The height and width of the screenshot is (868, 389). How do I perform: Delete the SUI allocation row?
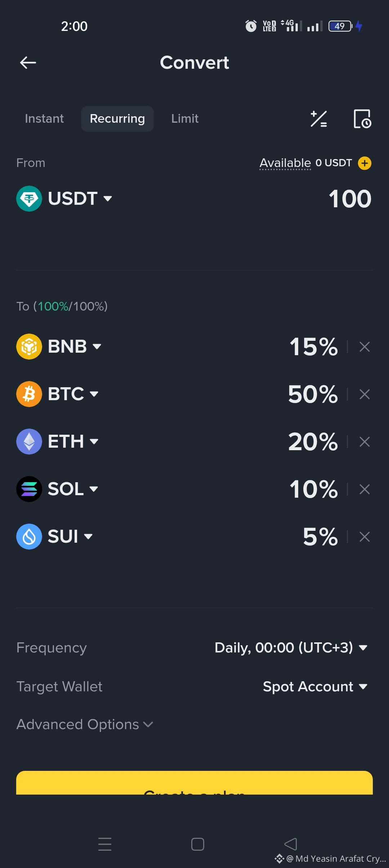(365, 537)
